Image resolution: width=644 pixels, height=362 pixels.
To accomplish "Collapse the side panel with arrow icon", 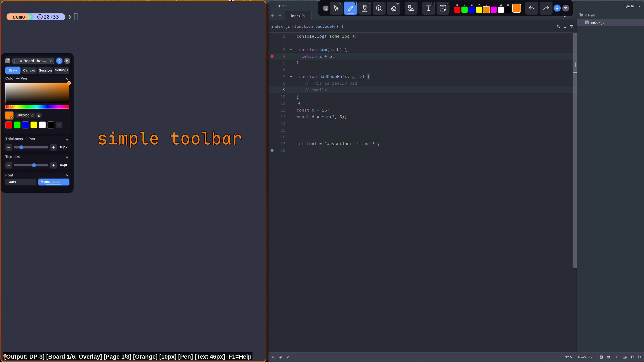I will pos(67,61).
